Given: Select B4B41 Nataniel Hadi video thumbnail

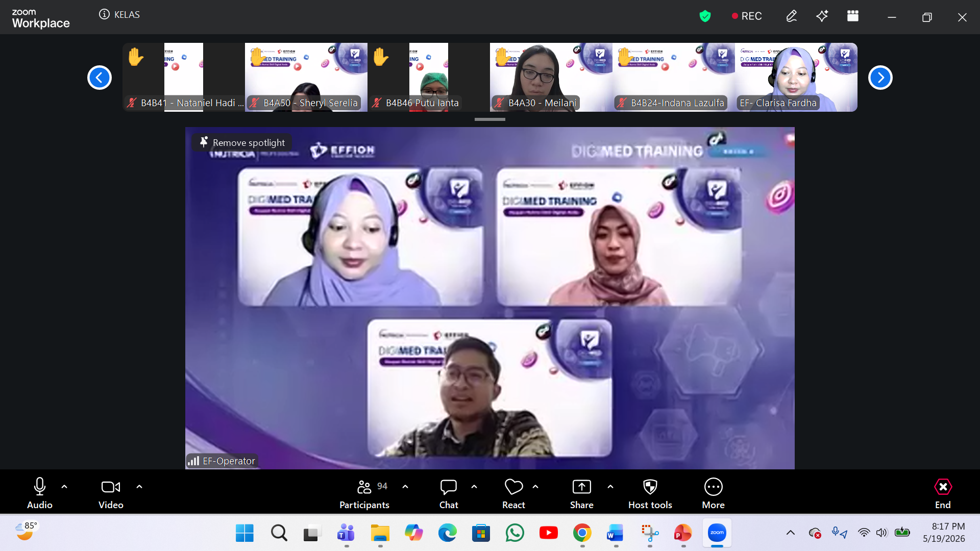Looking at the screenshot, I should (x=184, y=77).
